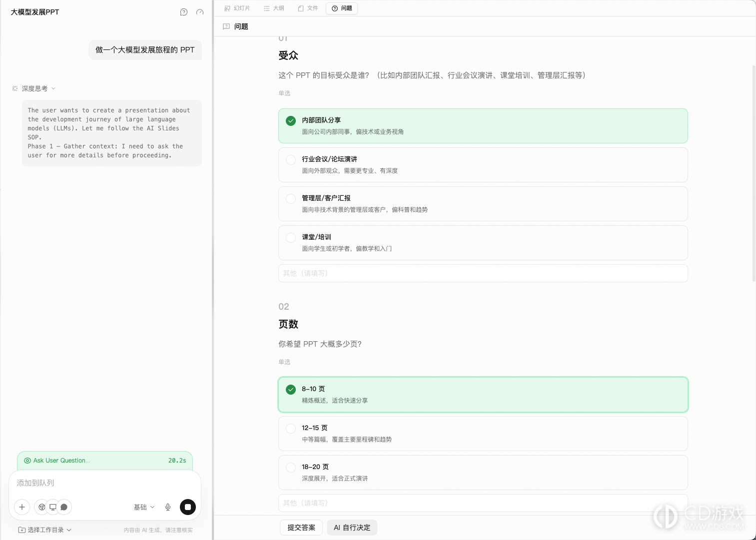Switch to the 幻灯片 tab
This screenshot has height=540, width=756.
click(237, 8)
